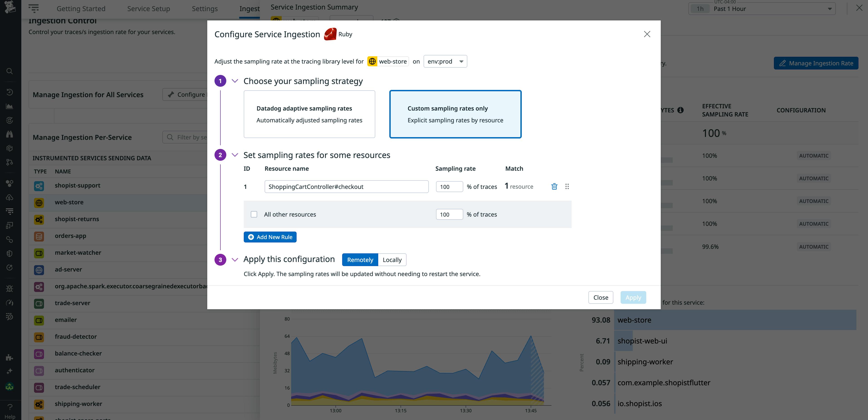Open the search icon in the left sidebar
Image resolution: width=868 pixels, height=420 pixels.
pyautogui.click(x=10, y=71)
